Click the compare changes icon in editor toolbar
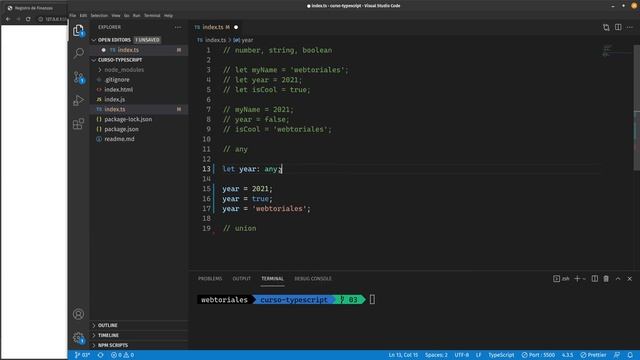The height and width of the screenshot is (360, 640). (606, 27)
